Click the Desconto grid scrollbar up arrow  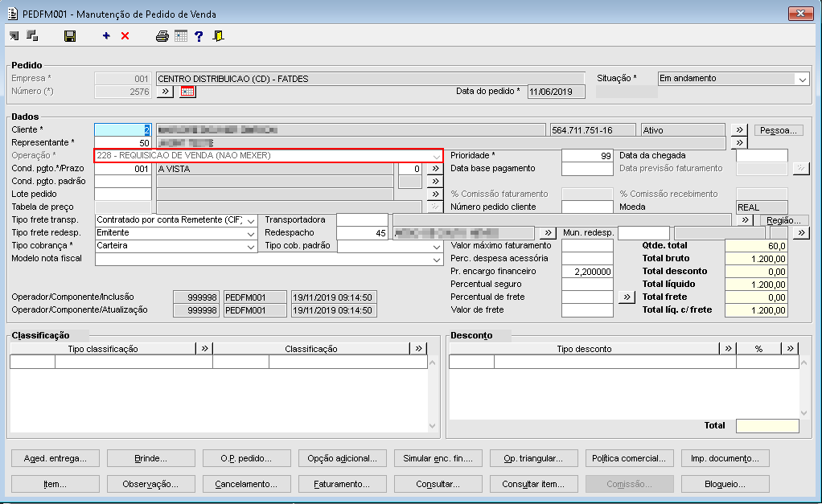804,363
